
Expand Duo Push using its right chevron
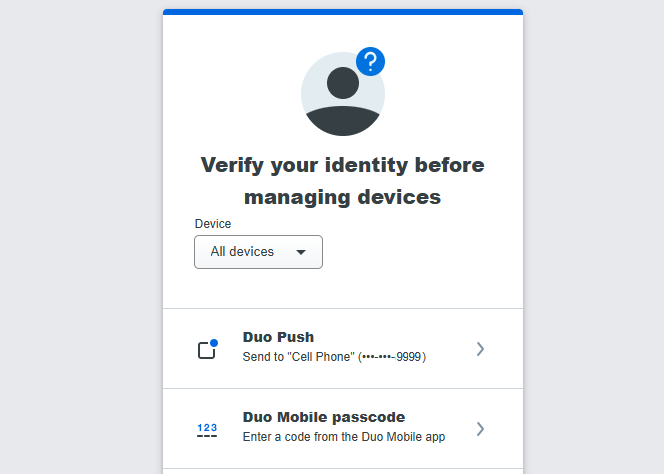coord(480,349)
